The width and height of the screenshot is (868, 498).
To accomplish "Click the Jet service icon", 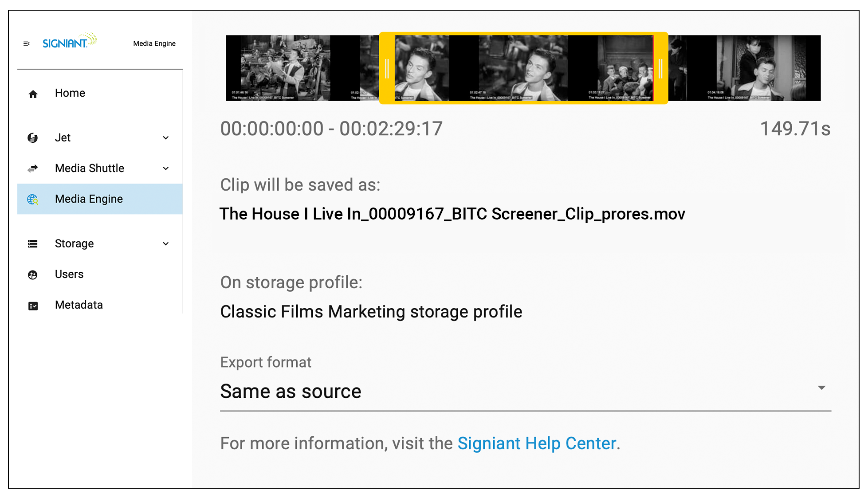I will pyautogui.click(x=32, y=137).
